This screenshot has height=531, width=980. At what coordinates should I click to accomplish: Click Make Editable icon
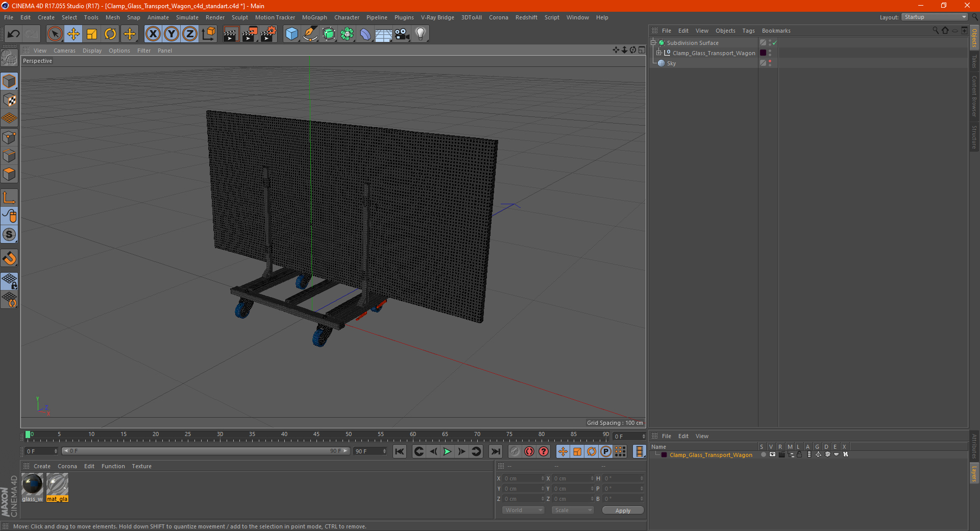click(x=9, y=58)
